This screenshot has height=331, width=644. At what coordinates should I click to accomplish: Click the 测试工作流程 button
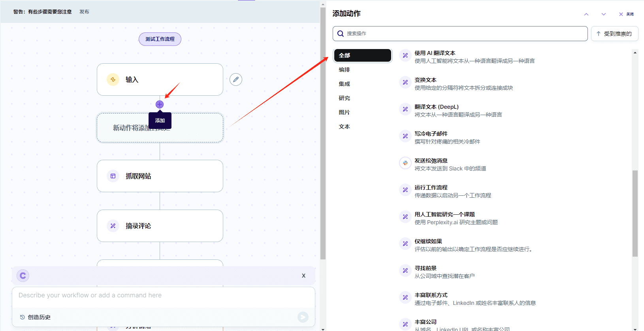tap(160, 39)
